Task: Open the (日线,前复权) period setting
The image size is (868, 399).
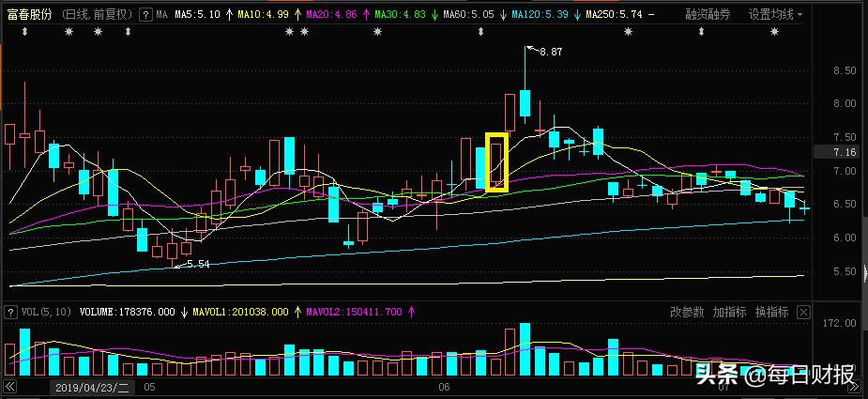Action: 96,14
